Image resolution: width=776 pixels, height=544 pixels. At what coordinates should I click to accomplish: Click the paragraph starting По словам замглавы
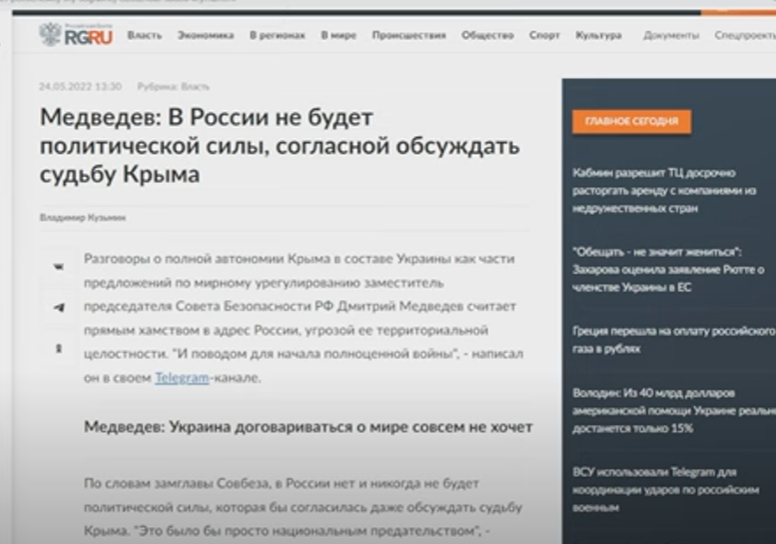click(x=303, y=507)
